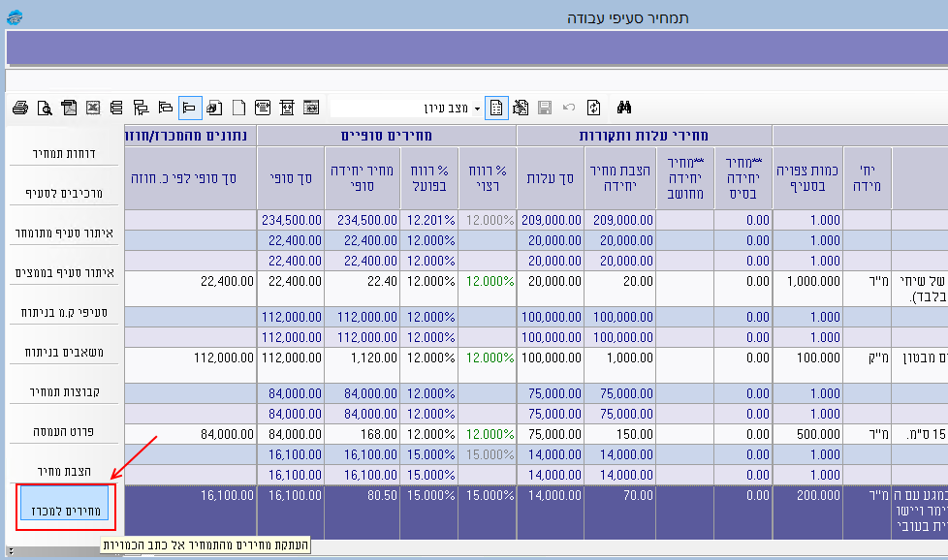Open search using the binoculars icon

[x=624, y=108]
